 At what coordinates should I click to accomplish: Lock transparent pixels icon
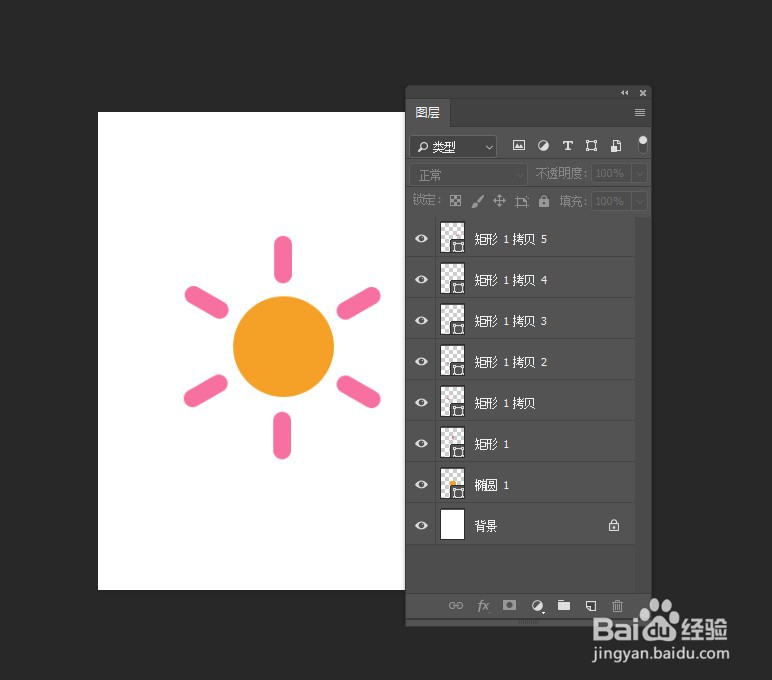(x=455, y=200)
